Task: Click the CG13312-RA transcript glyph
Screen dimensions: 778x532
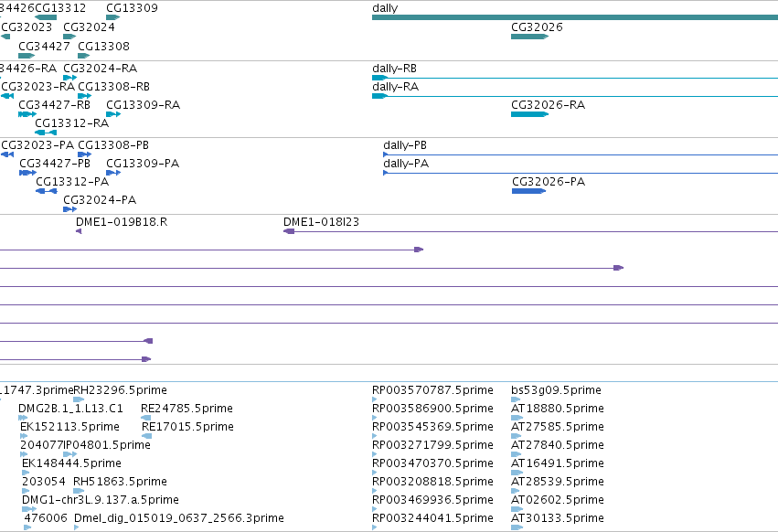Action: 46,133
